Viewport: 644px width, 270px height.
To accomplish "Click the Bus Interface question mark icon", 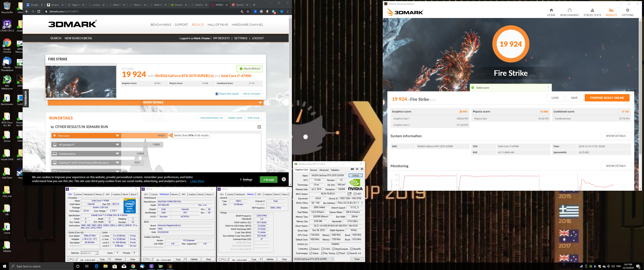I will [x=362, y=203].
